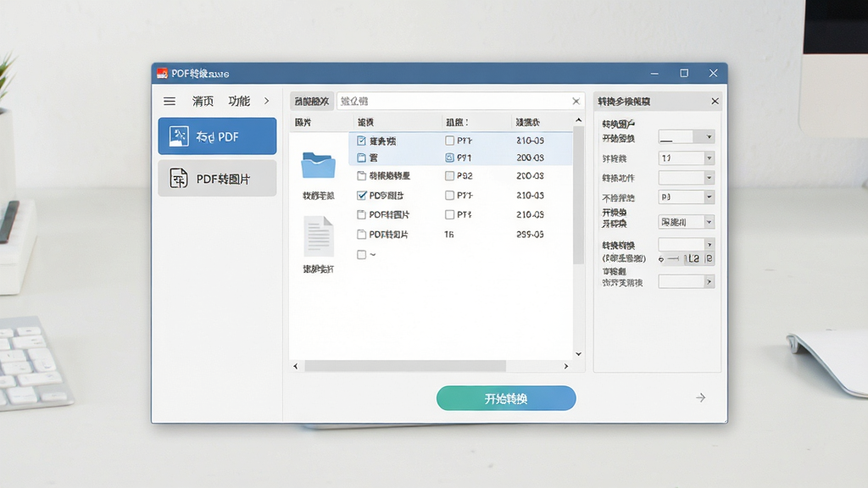
Task: Click file list scroll-down arrow
Action: (578, 354)
